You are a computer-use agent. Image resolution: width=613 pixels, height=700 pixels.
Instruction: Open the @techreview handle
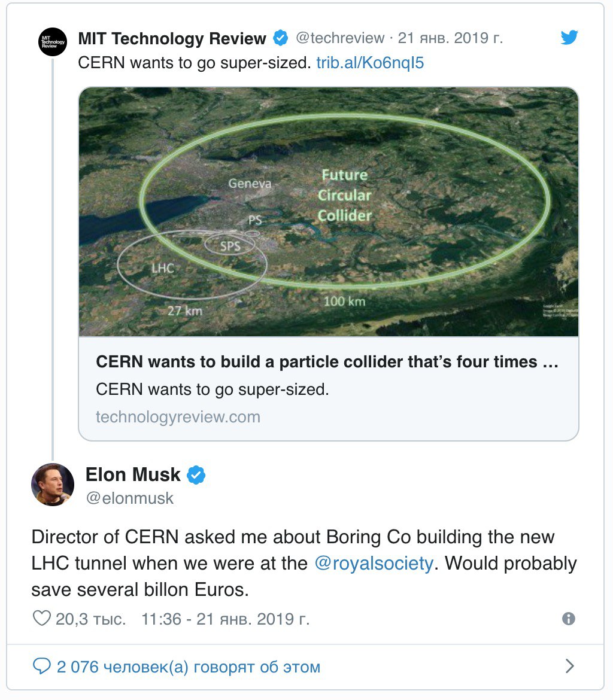click(340, 38)
